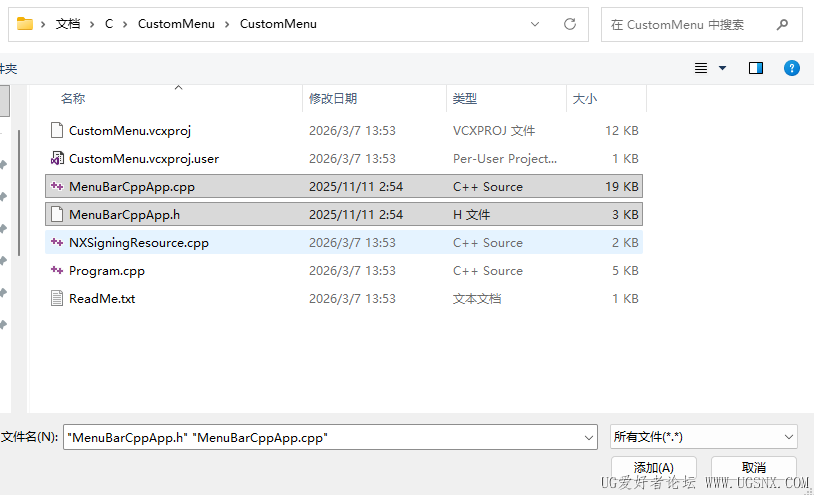814x495 pixels.
Task: Click the date in the Program.cpp row
Action: tap(352, 271)
